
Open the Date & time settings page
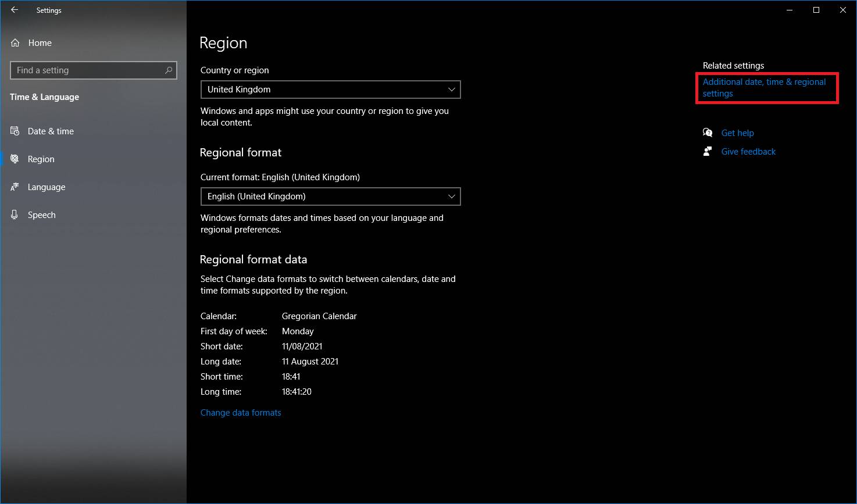(x=51, y=131)
